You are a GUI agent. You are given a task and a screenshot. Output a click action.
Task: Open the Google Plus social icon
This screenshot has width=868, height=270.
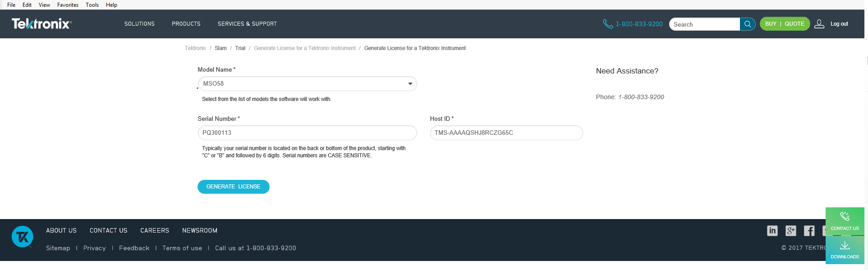point(790,231)
